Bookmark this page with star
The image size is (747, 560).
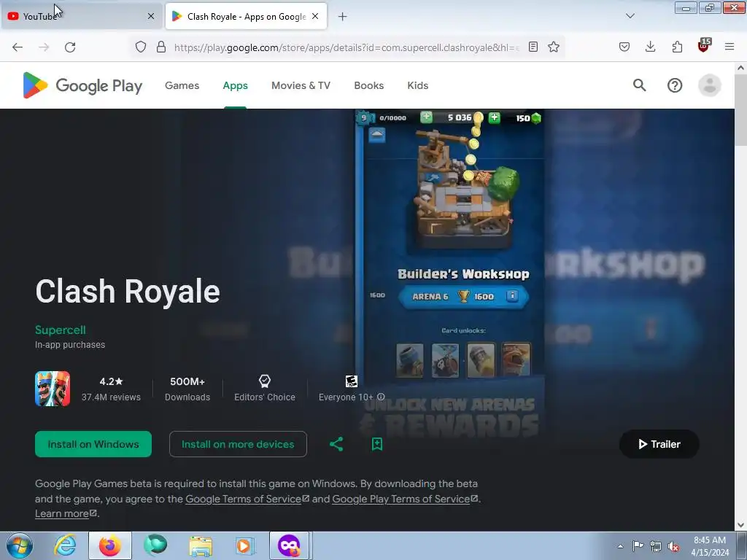coord(553,47)
